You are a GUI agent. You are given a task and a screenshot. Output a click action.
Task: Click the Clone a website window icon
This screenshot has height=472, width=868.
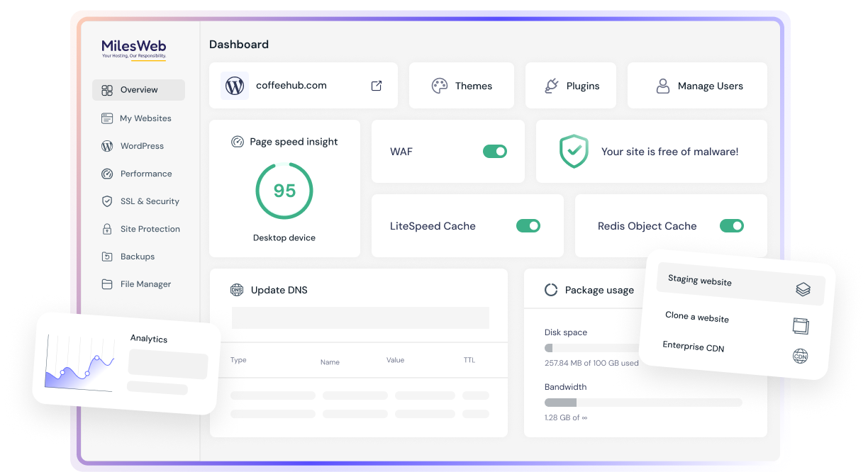801,325
